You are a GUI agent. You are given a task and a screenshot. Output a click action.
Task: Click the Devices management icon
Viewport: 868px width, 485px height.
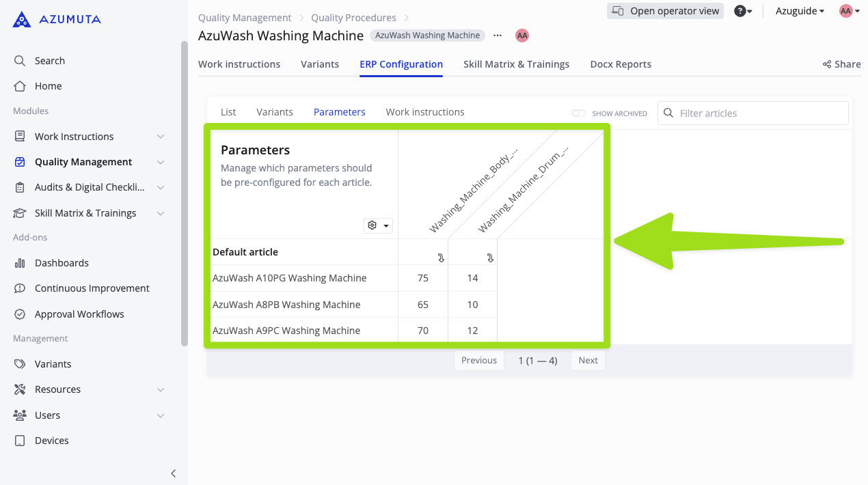pos(20,440)
